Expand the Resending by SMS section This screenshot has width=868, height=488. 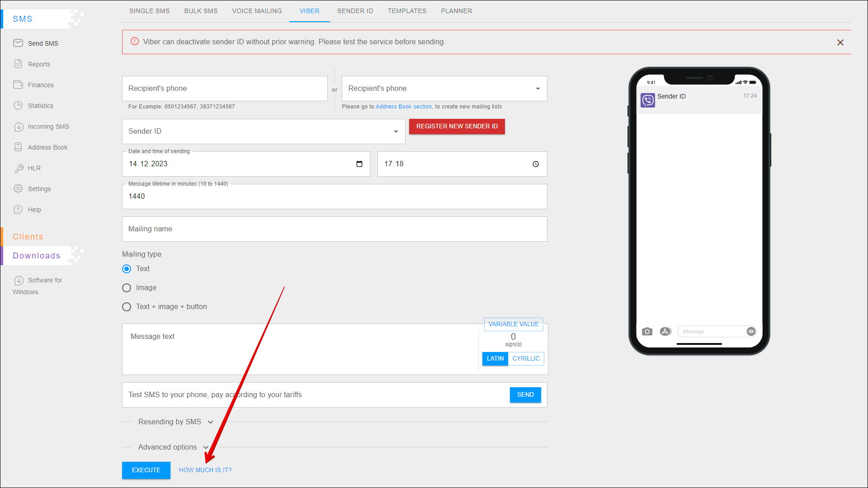210,422
